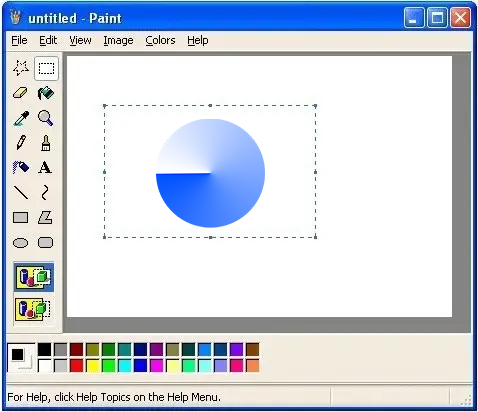Choose the brown palette swatch
Image resolution: width=478 pixels, height=412 pixels.
pyautogui.click(x=253, y=350)
